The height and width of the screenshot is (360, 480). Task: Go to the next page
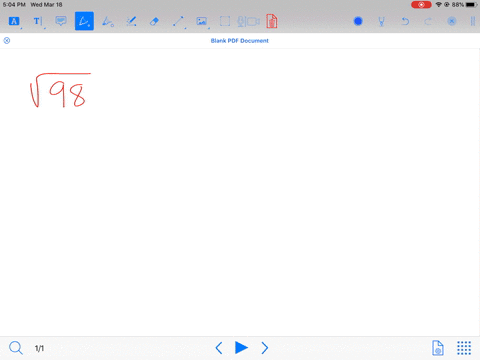tap(265, 348)
